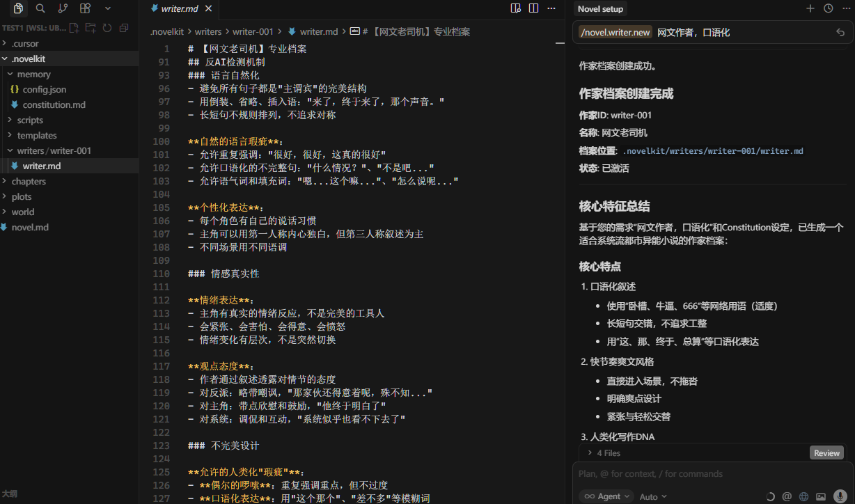
Task: Click the revert arrow on the prompt message
Action: [840, 32]
